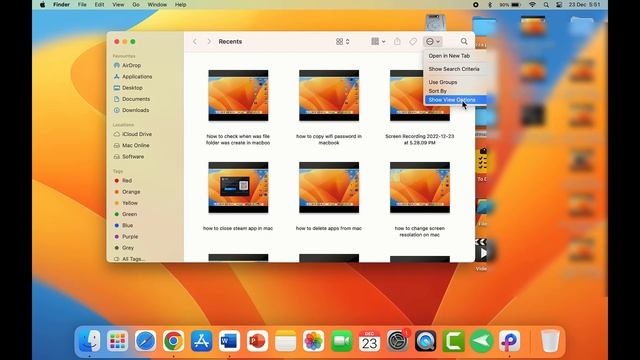This screenshot has width=640, height=360.
Task: Click the Tags icon in toolbar
Action: tap(413, 42)
